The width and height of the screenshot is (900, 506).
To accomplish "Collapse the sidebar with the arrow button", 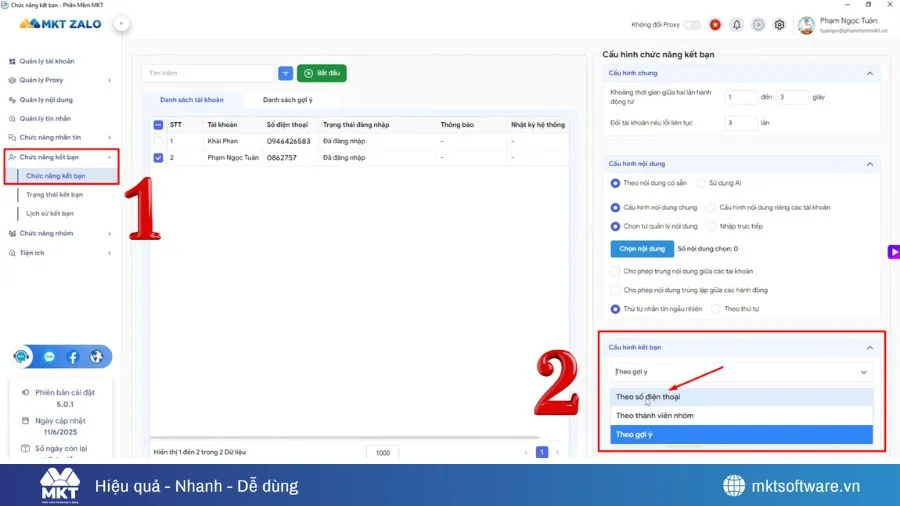I will point(121,24).
